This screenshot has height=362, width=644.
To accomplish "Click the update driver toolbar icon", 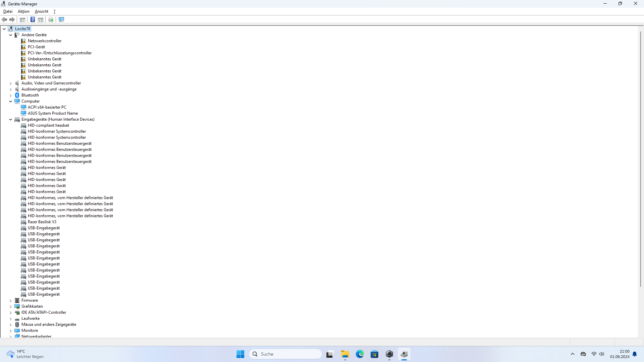I will [x=51, y=20].
